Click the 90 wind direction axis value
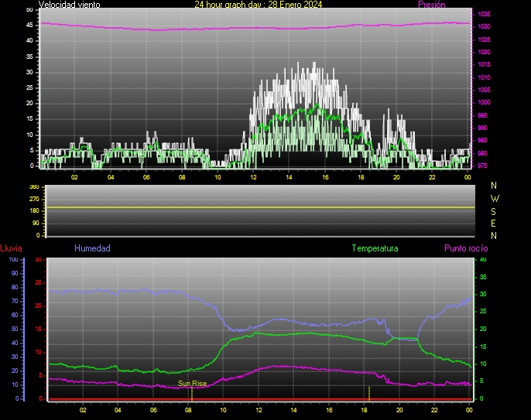The width and height of the screenshot is (531, 420). pos(36,223)
